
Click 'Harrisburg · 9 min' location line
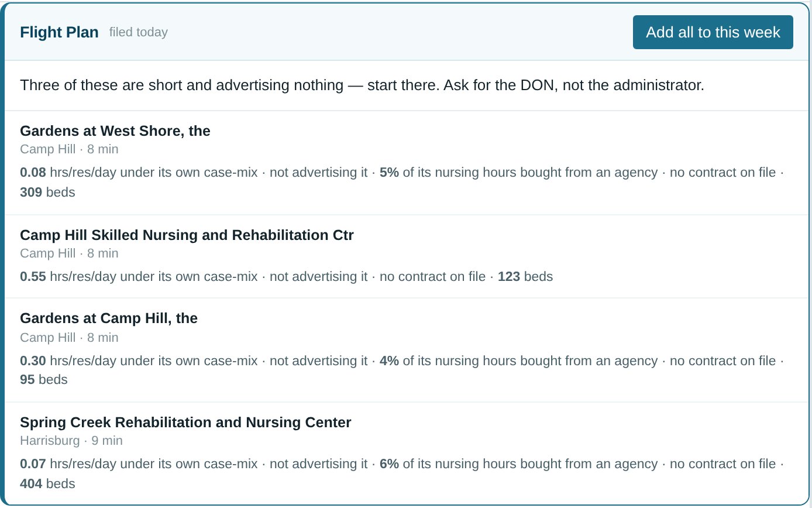71,441
